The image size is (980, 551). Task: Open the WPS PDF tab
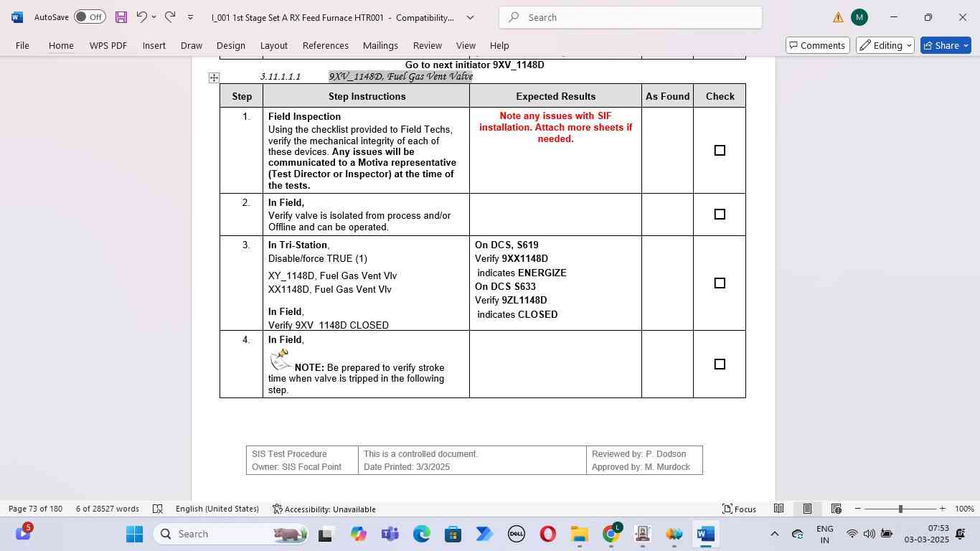coord(108,45)
